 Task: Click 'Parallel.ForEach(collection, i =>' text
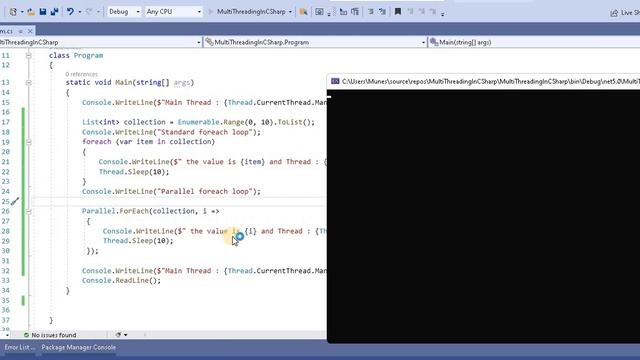(151, 211)
